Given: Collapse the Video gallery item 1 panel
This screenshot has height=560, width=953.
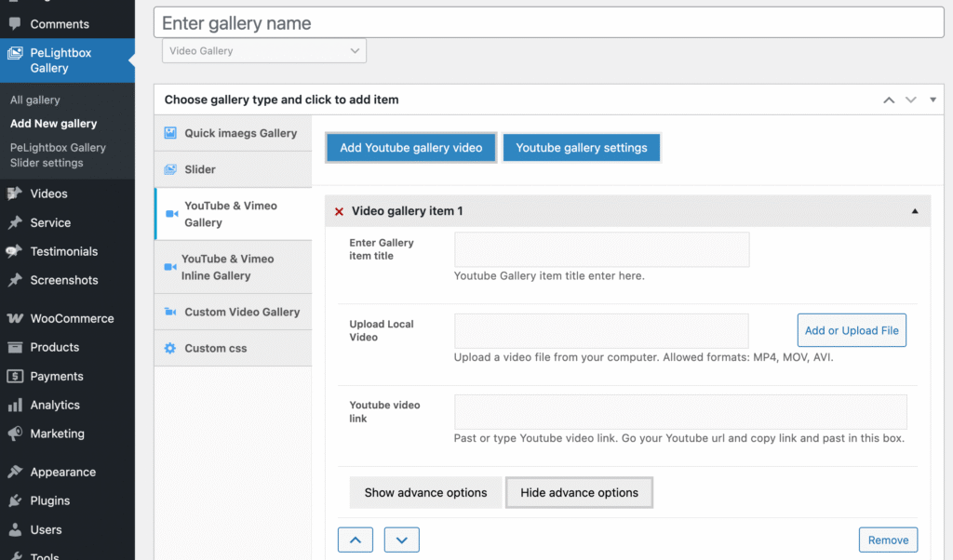Looking at the screenshot, I should 916,211.
